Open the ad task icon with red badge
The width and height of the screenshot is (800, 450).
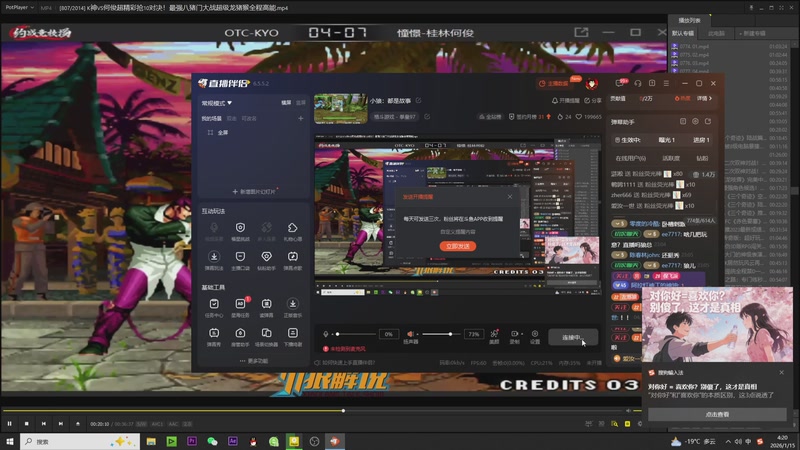pos(240,308)
